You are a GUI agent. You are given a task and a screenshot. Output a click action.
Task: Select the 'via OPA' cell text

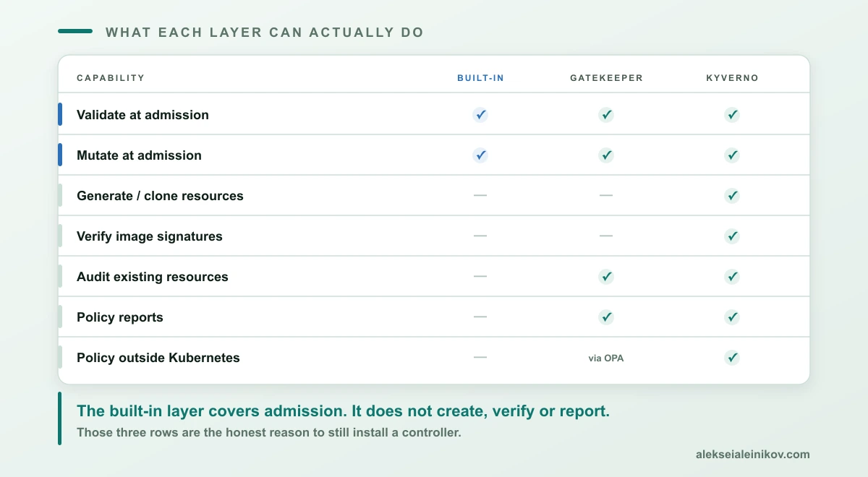point(606,358)
